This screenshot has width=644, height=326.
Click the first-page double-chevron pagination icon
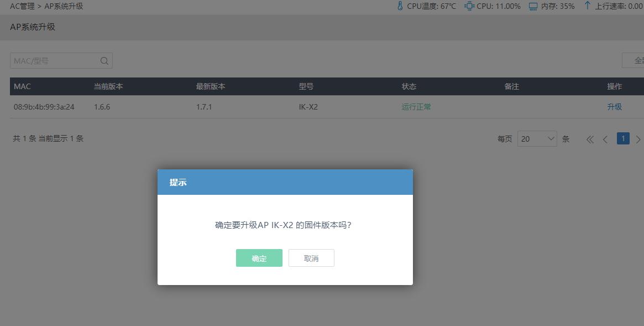[590, 139]
